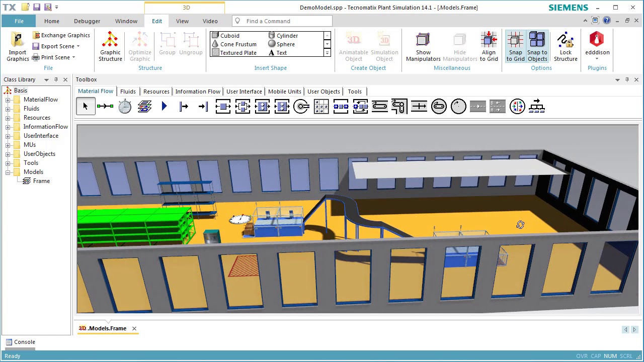Click Exchange Graphics button

pos(62,35)
